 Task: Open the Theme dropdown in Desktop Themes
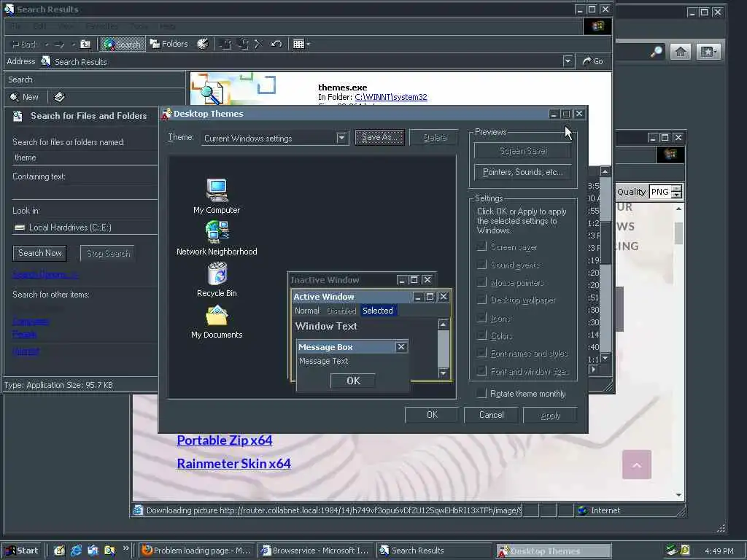pyautogui.click(x=341, y=138)
